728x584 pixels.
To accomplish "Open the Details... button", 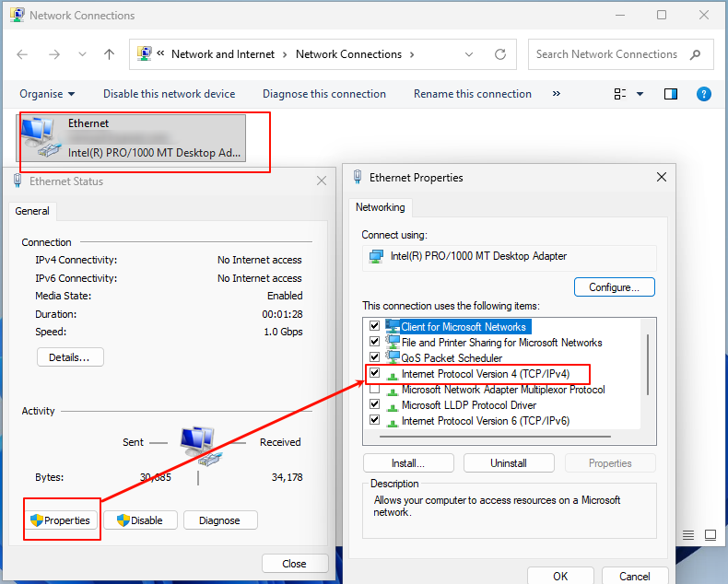I will [x=70, y=357].
